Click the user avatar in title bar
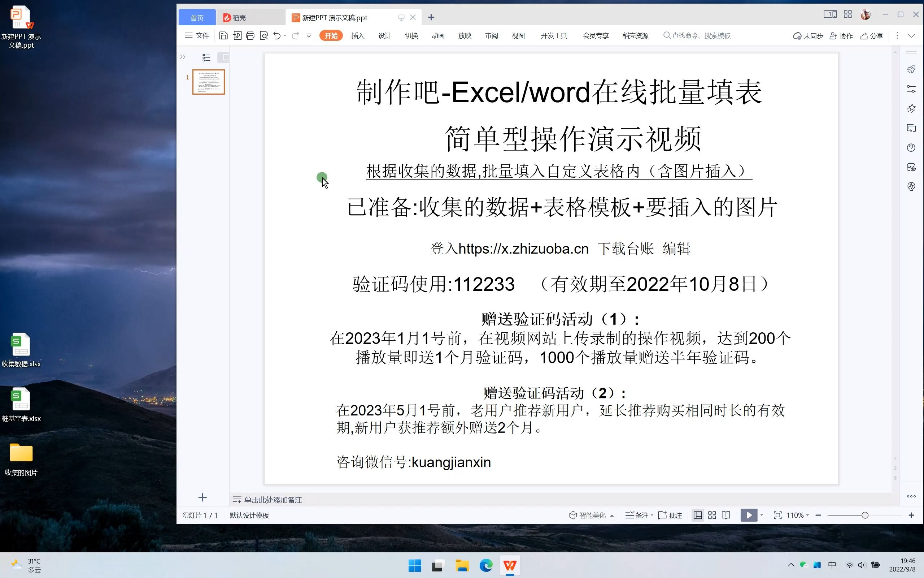924x578 pixels. 866,14
